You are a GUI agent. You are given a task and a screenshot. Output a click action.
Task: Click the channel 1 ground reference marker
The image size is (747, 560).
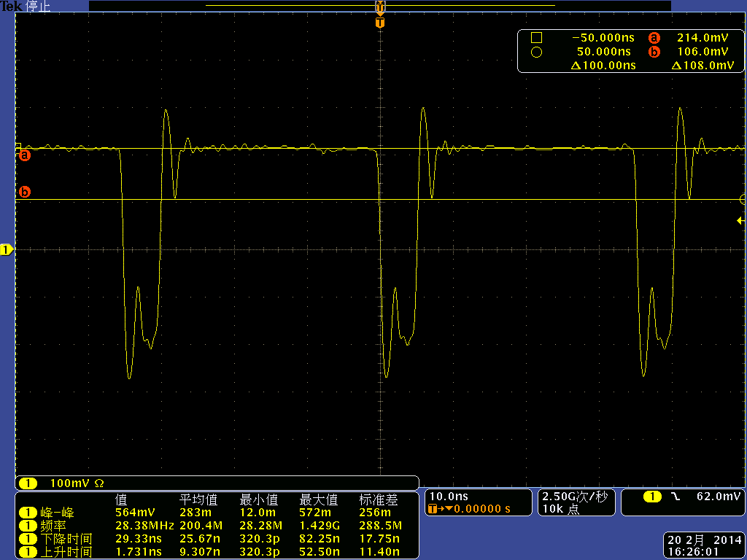coord(7,249)
